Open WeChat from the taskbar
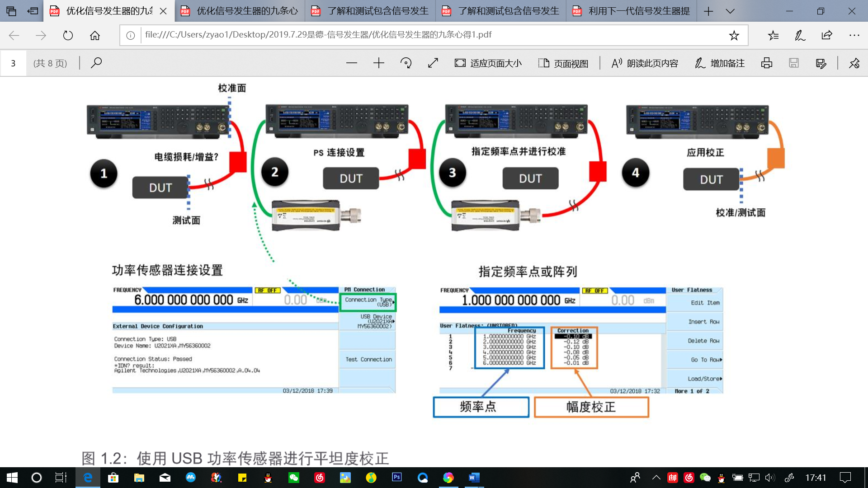 coord(294,478)
